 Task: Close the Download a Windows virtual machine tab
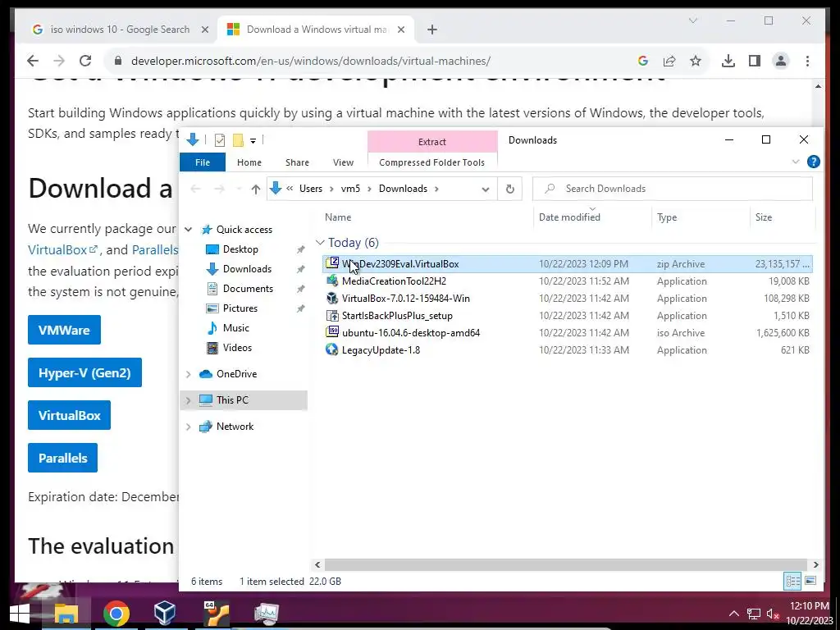pyautogui.click(x=400, y=30)
